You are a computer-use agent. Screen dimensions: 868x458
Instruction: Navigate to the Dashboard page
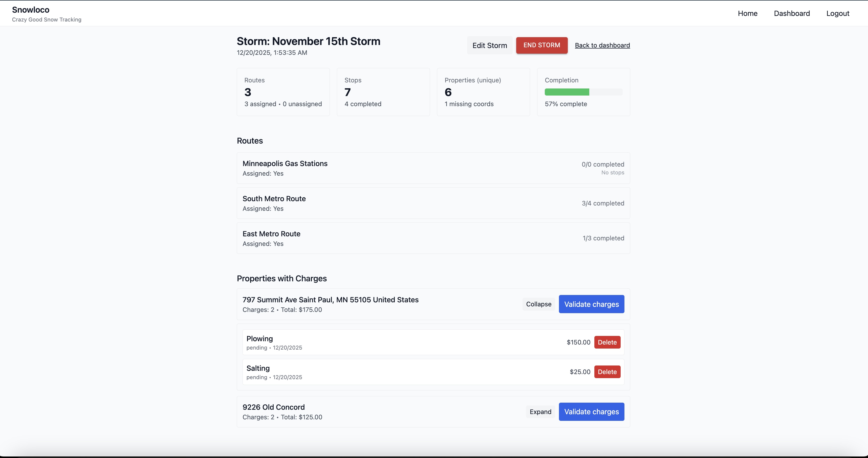(792, 13)
